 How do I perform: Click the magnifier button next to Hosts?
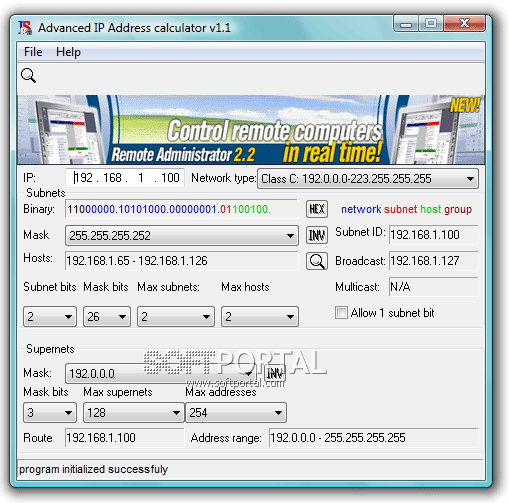coord(317,261)
